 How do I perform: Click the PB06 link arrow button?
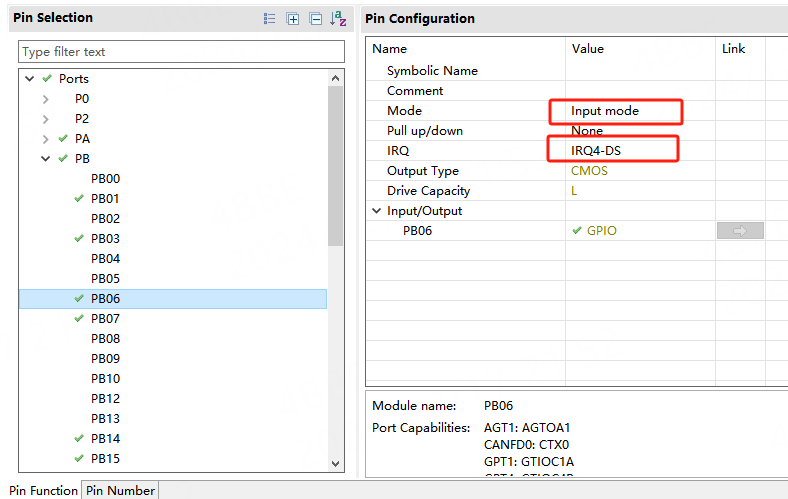739,231
